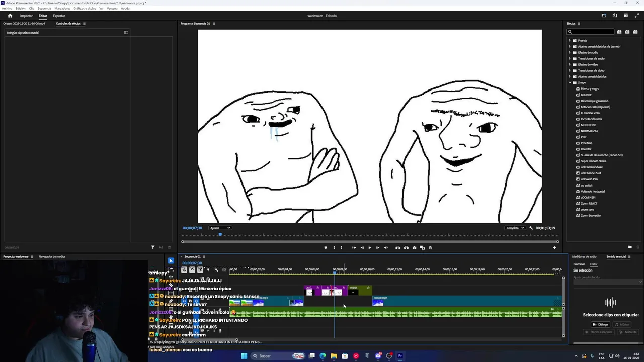The image size is (644, 362).
Task: Open the button editor plus icon
Action: click(555, 247)
